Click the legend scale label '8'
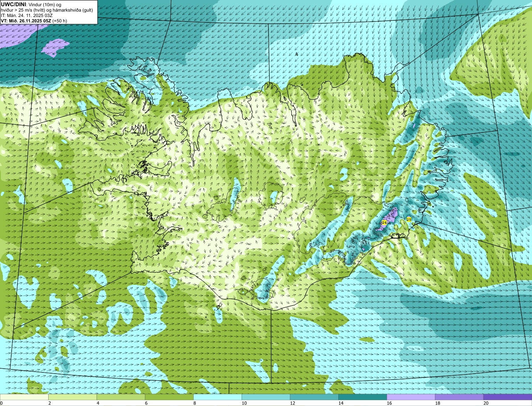This screenshot has width=532, height=406. [195, 403]
